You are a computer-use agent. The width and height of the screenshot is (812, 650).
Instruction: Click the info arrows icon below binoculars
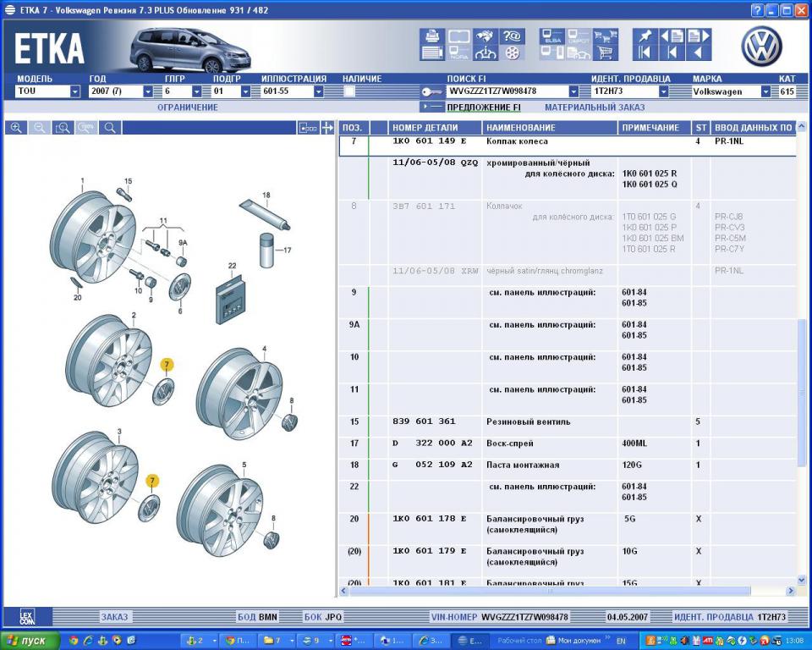coord(486,52)
